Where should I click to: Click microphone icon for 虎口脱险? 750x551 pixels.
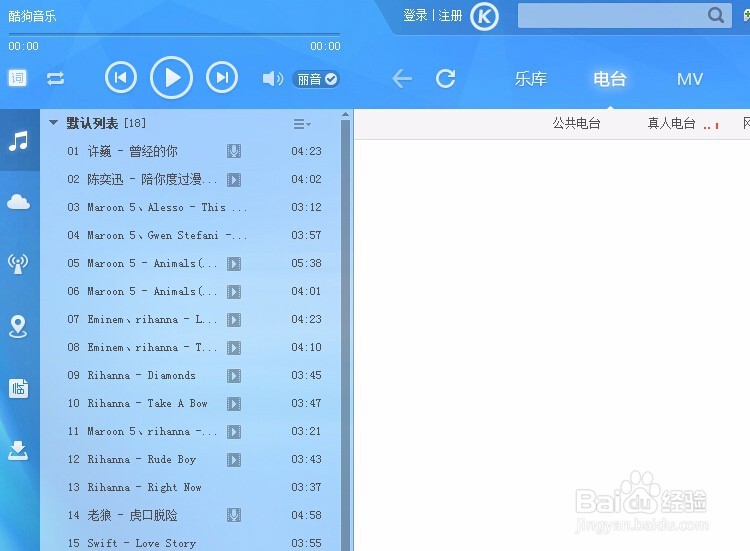(x=234, y=515)
